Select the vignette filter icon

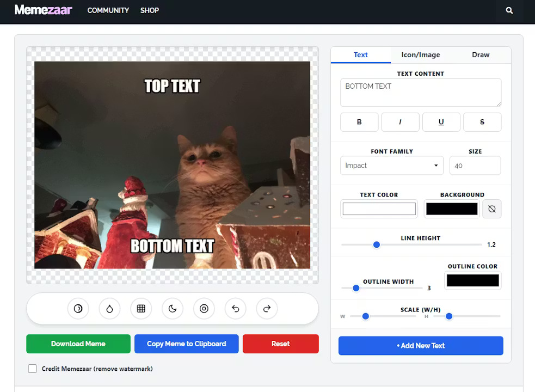point(204,308)
